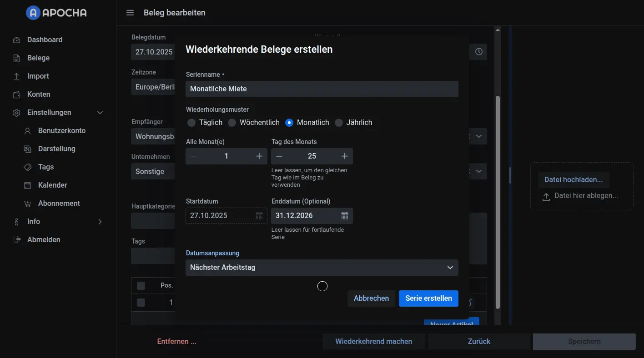Click the clock icon beside Belegdatum
Viewport: 644px width, 358px height.
coord(478,52)
